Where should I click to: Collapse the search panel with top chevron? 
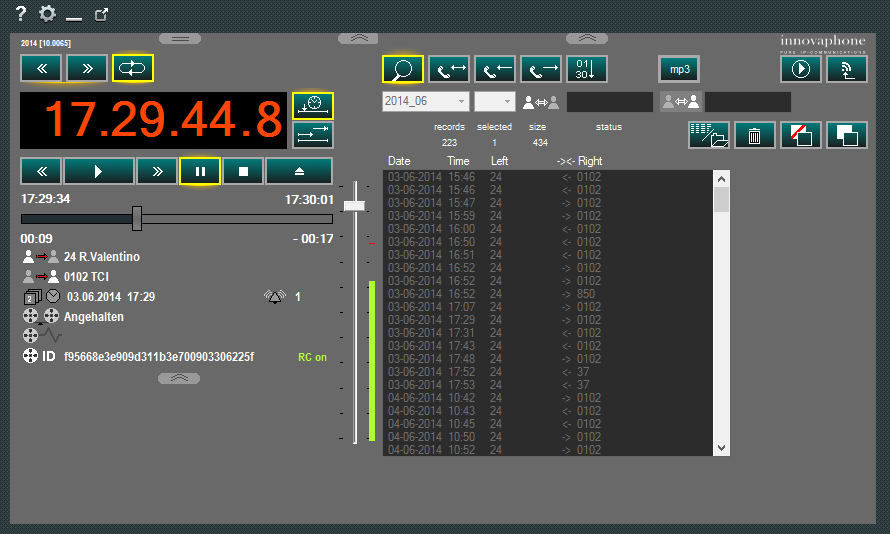(x=587, y=38)
